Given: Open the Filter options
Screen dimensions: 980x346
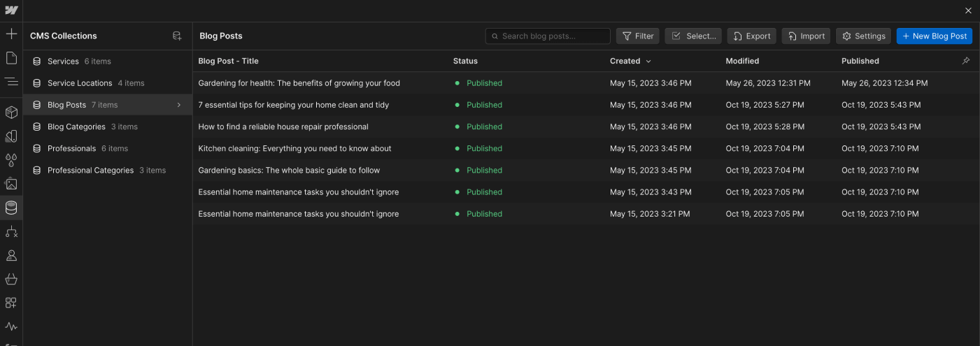Looking at the screenshot, I should click(x=637, y=36).
